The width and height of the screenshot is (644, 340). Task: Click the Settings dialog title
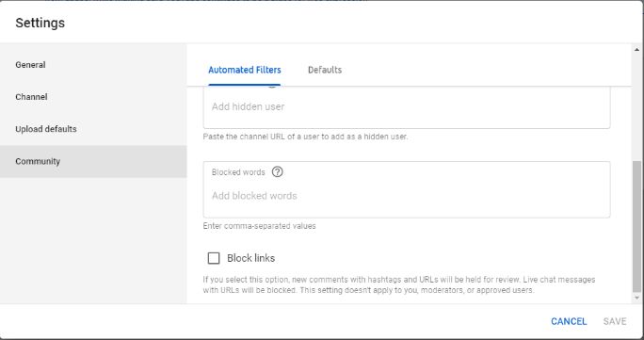[x=40, y=23]
